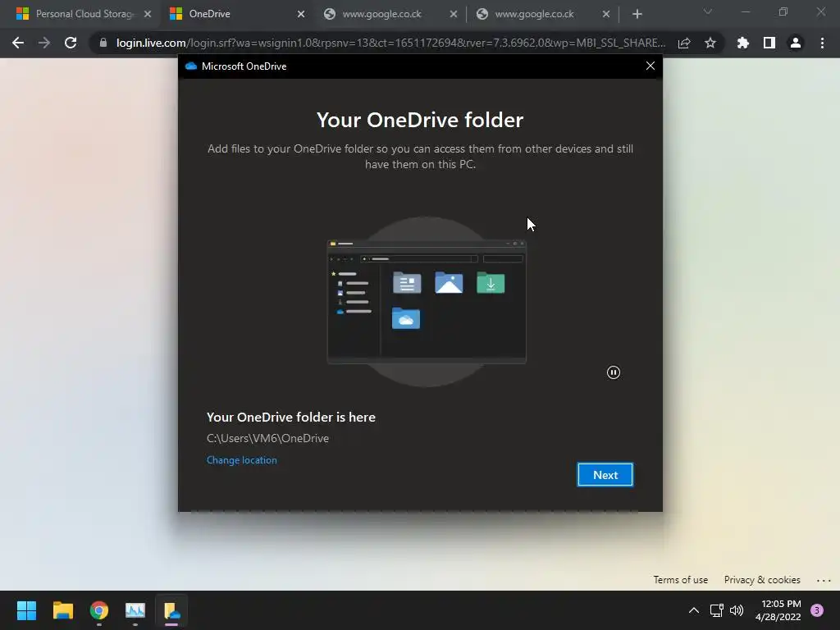Click the downloads folder illustration icon
Viewport: 840px width, 630px height.
coord(491,282)
